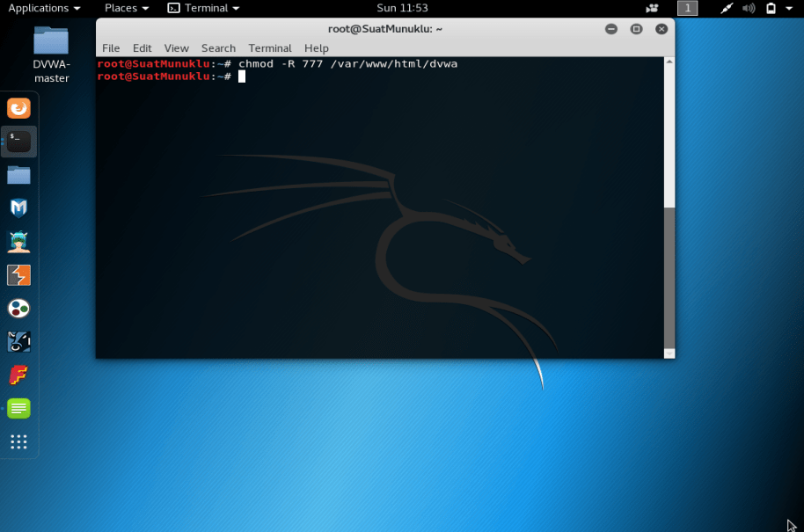This screenshot has height=532, width=804.
Task: Open the Search menu in terminal
Action: click(x=218, y=48)
